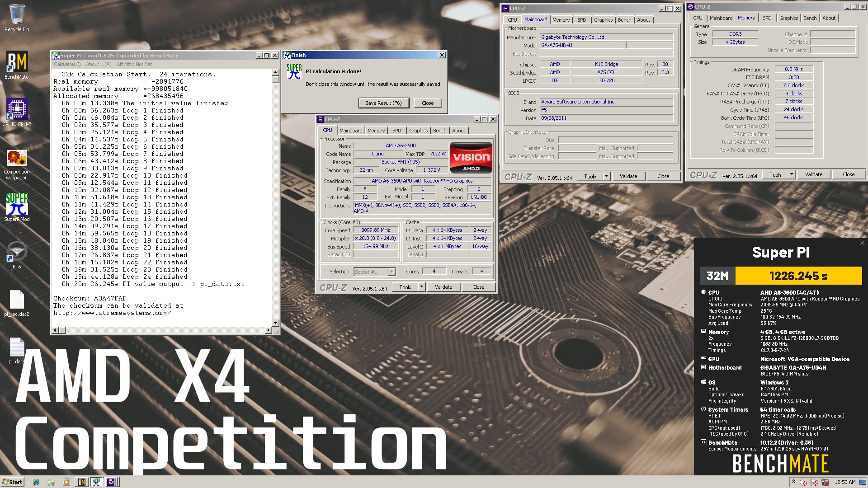Click the Super PI horizontal scroll left arrow
Image resolution: width=868 pixels, height=488 pixels.
[x=55, y=330]
